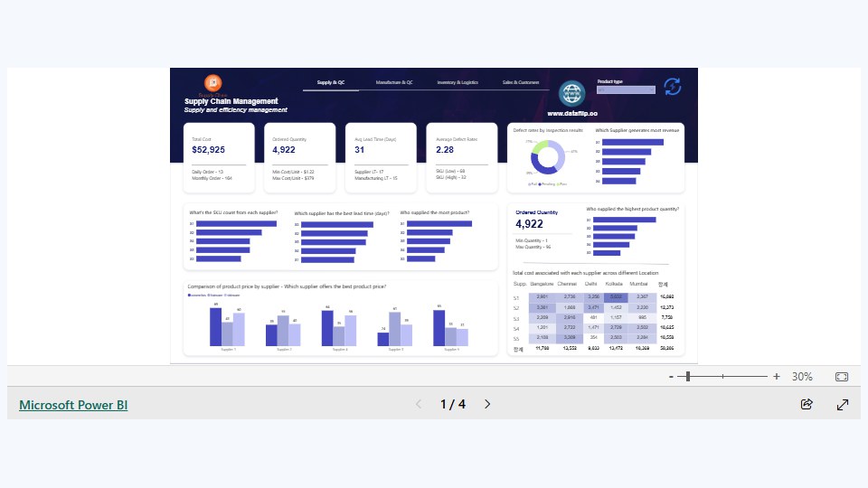Go to the previous report page
Viewport: 868px width, 488px height.
[x=419, y=404]
